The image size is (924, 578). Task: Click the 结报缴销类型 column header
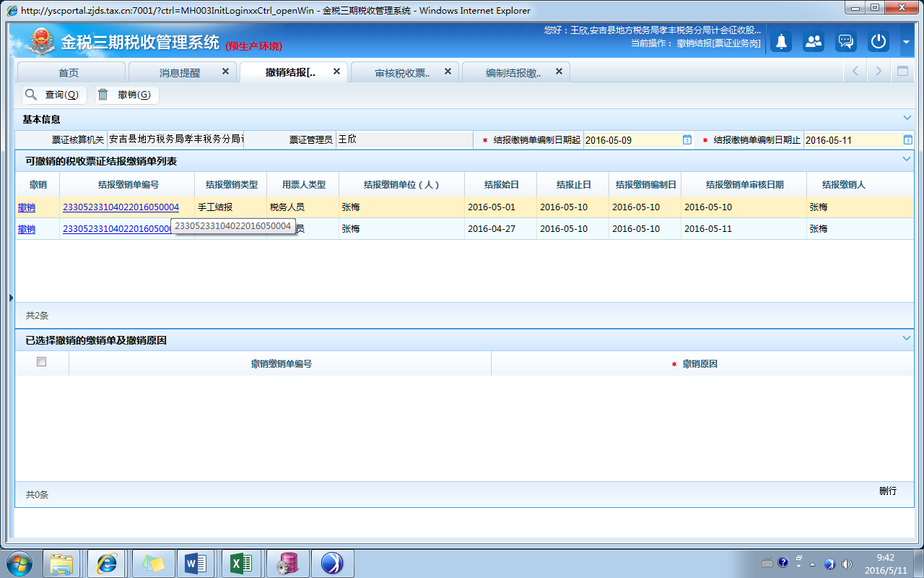point(232,185)
